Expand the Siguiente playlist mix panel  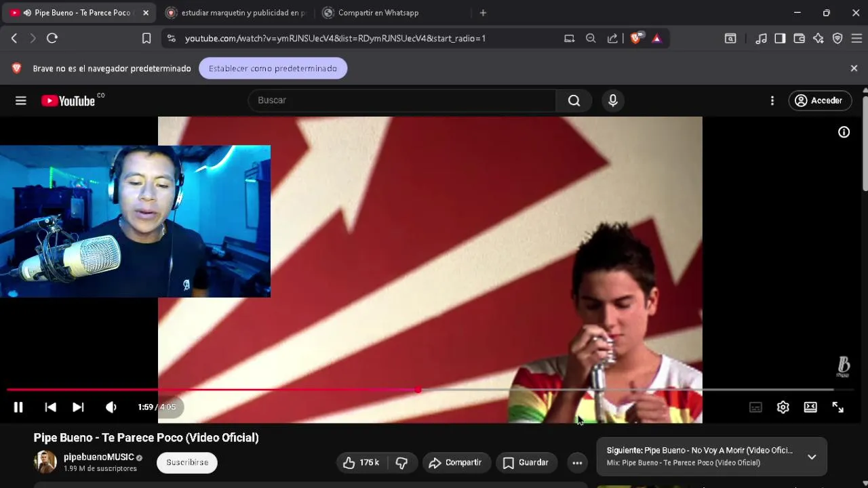tap(812, 457)
